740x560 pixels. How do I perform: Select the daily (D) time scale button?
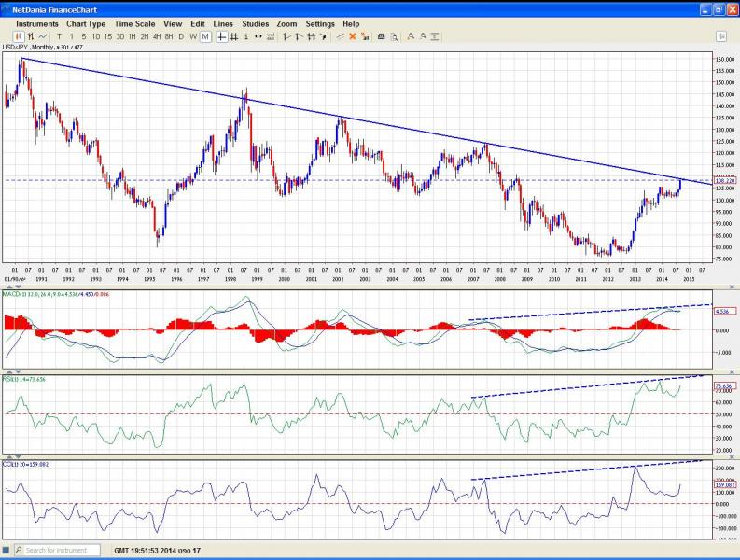tap(181, 36)
